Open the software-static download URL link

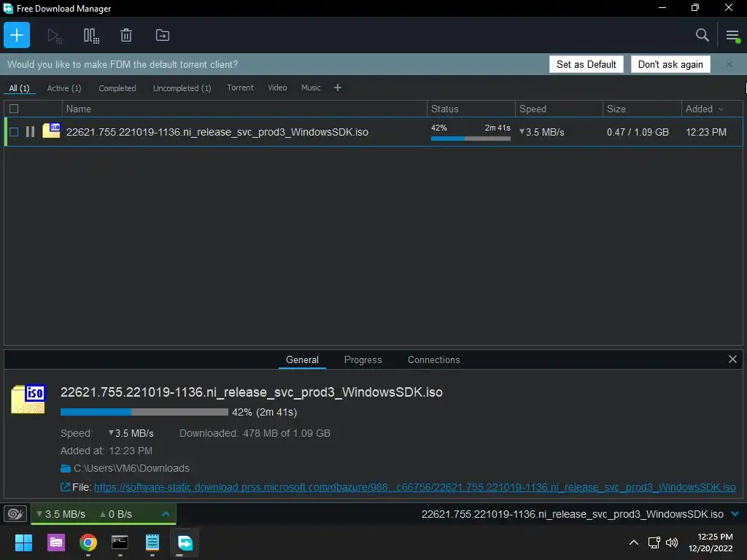pyautogui.click(x=414, y=487)
